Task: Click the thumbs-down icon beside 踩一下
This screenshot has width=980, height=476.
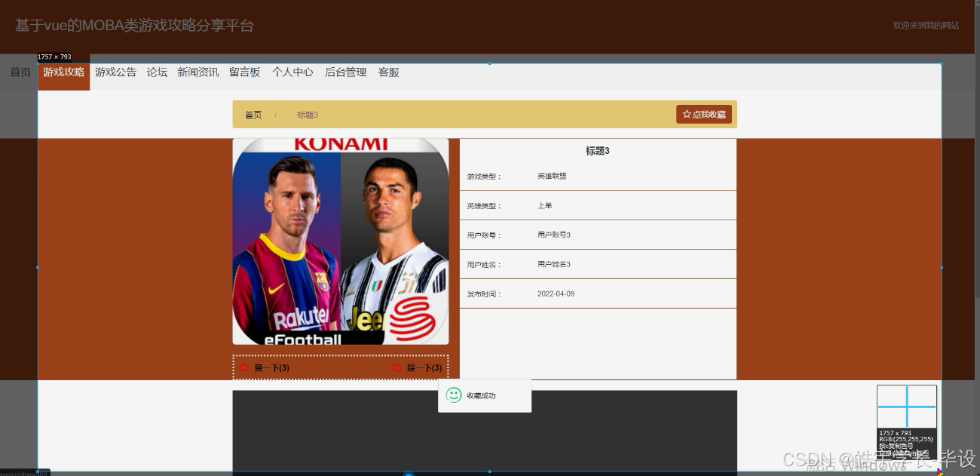Action: coord(397,367)
